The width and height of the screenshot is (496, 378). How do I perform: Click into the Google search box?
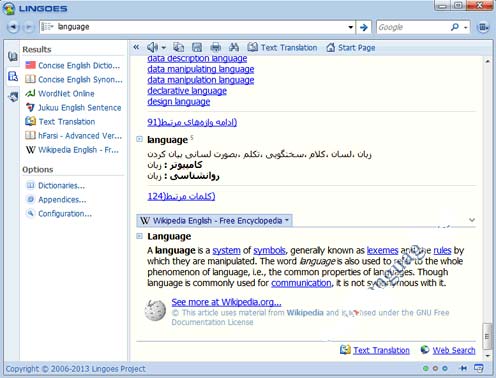tap(412, 27)
